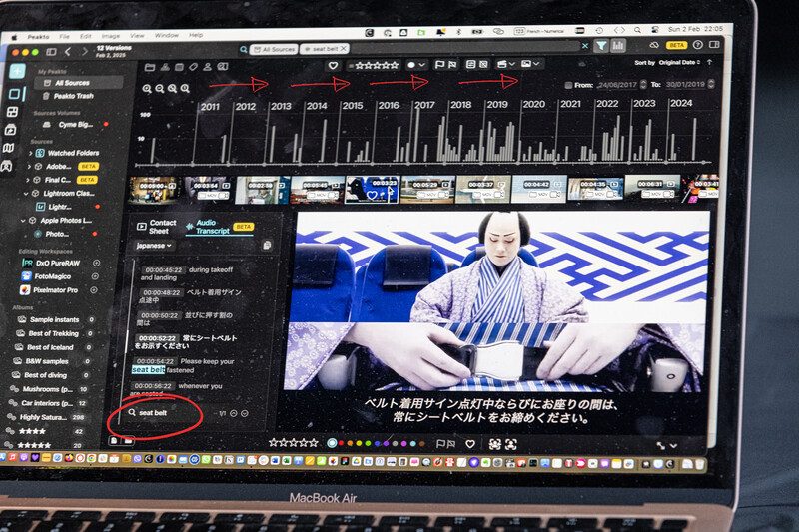The height and width of the screenshot is (532, 799).
Task: Open the Japanese language dropdown
Action: tap(154, 246)
